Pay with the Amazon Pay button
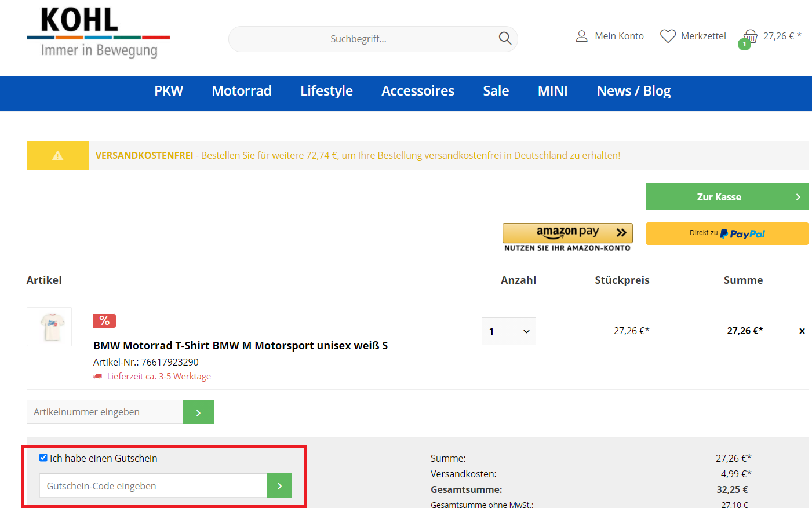 pos(567,233)
